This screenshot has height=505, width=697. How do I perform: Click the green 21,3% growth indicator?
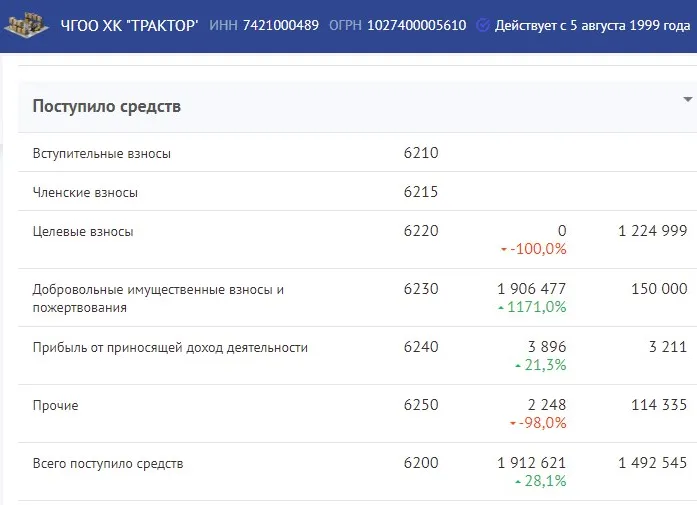tap(541, 365)
